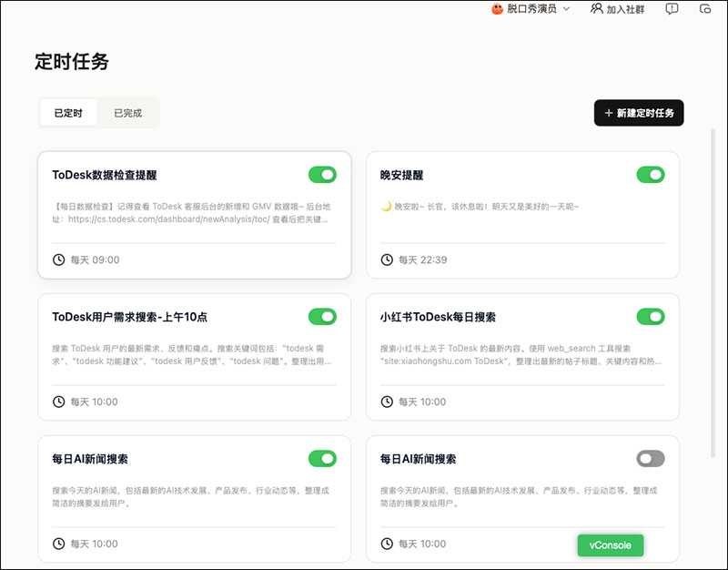Open the green vConsole button
Image resolution: width=728 pixels, height=570 pixels.
coord(611,545)
